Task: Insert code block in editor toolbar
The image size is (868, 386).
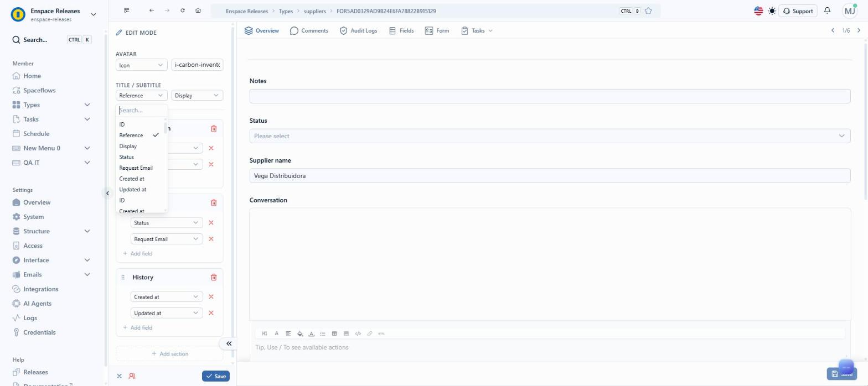Action: click(358, 333)
